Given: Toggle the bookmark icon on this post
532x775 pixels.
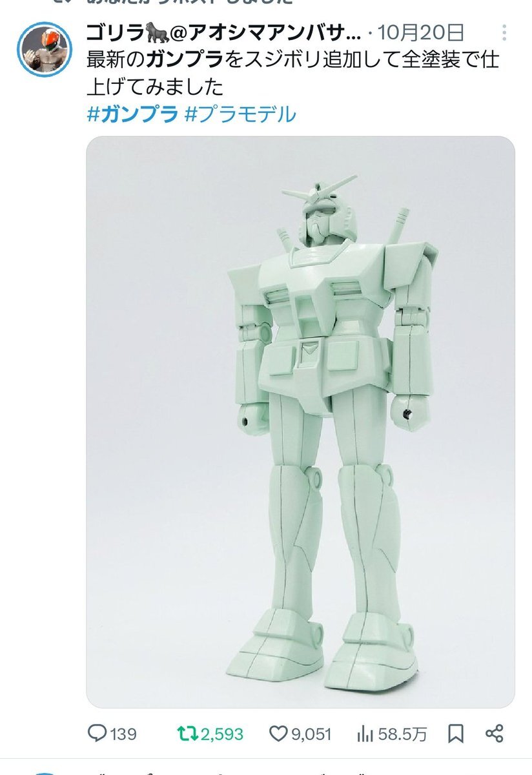Looking at the screenshot, I should [455, 734].
